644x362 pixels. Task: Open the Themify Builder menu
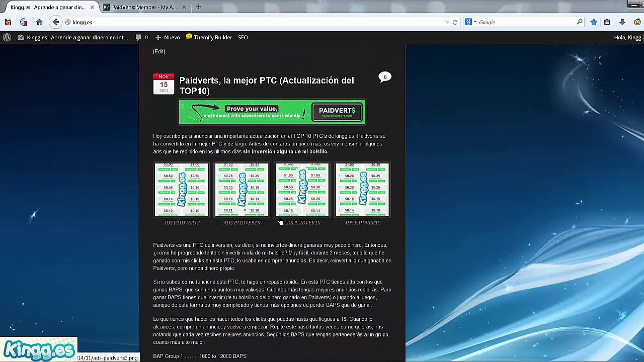point(209,37)
